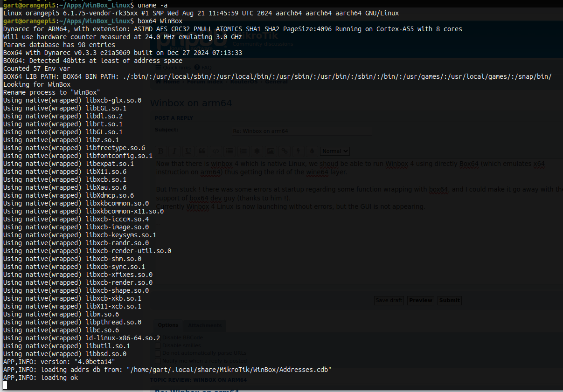Click the Save draft button

[x=389, y=300]
